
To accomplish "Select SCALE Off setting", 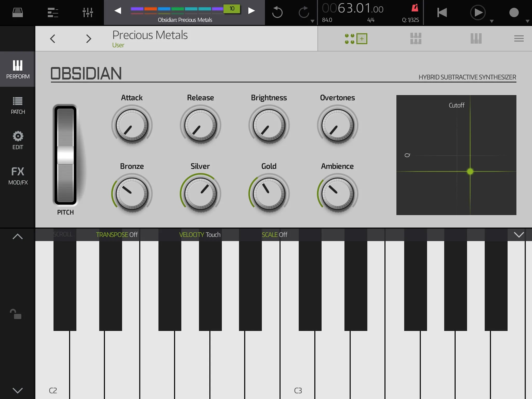I will point(274,235).
